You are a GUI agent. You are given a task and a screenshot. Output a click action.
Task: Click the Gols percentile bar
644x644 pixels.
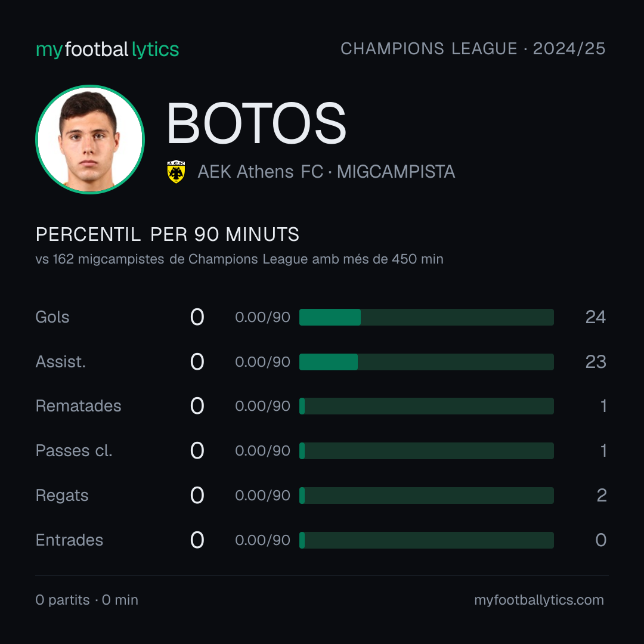[426, 317]
